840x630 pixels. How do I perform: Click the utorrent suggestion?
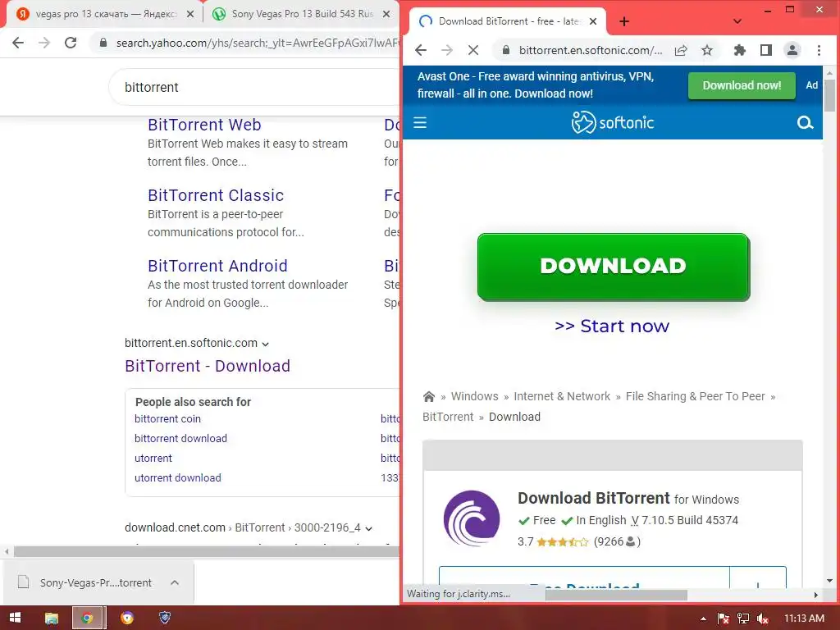pyautogui.click(x=153, y=458)
